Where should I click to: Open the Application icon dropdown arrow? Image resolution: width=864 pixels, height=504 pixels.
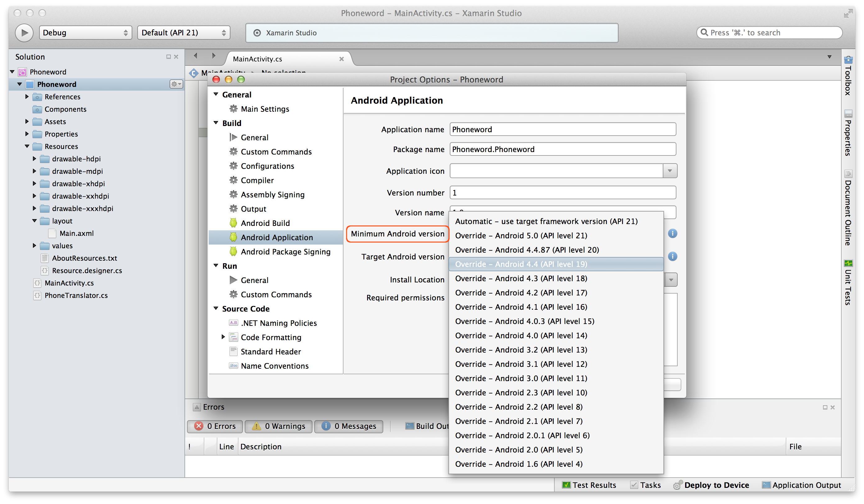click(x=670, y=171)
